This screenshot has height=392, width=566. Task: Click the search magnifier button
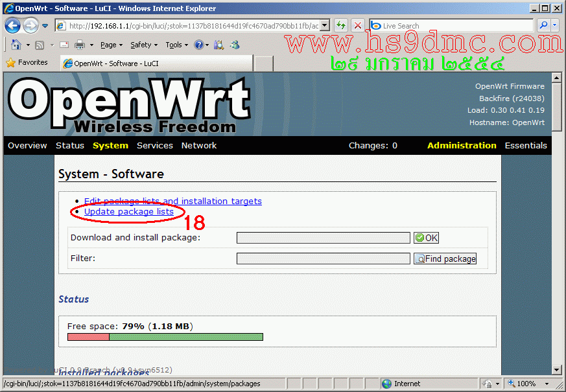pyautogui.click(x=543, y=26)
